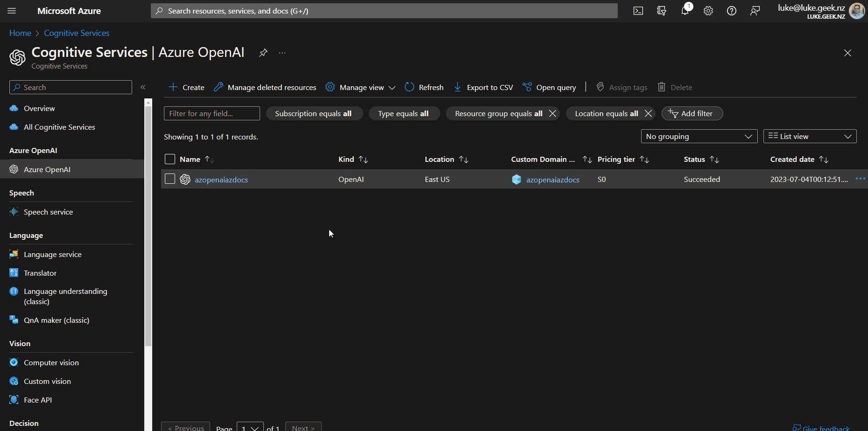Click Assign tags
The image size is (868, 431).
621,87
